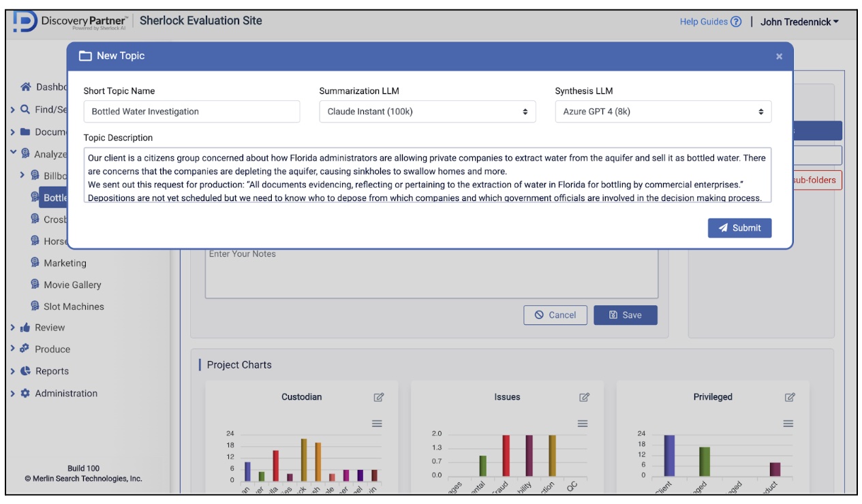The height and width of the screenshot is (504, 862).
Task: Submit the new topic form
Action: tap(739, 228)
